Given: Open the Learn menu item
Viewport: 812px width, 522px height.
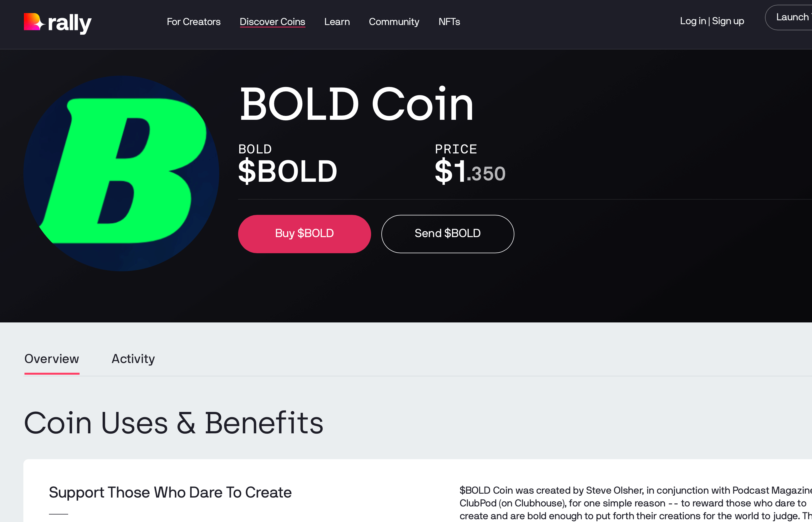Looking at the screenshot, I should [x=337, y=22].
